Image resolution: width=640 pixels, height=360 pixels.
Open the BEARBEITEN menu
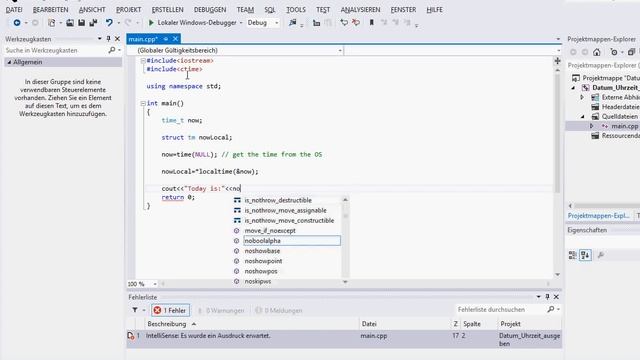pos(50,9)
